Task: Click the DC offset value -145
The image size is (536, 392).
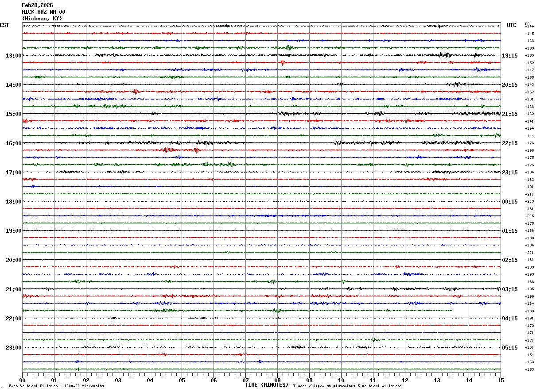Action: point(529,34)
